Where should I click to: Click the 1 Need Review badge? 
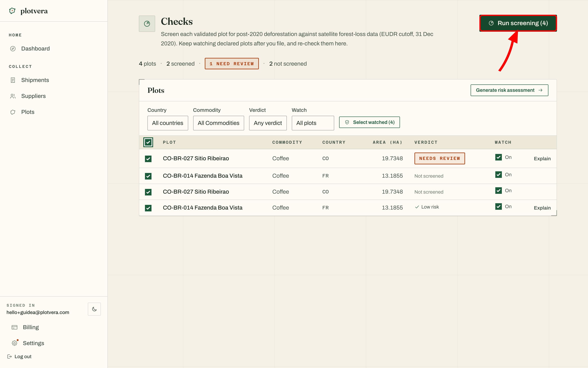(232, 64)
